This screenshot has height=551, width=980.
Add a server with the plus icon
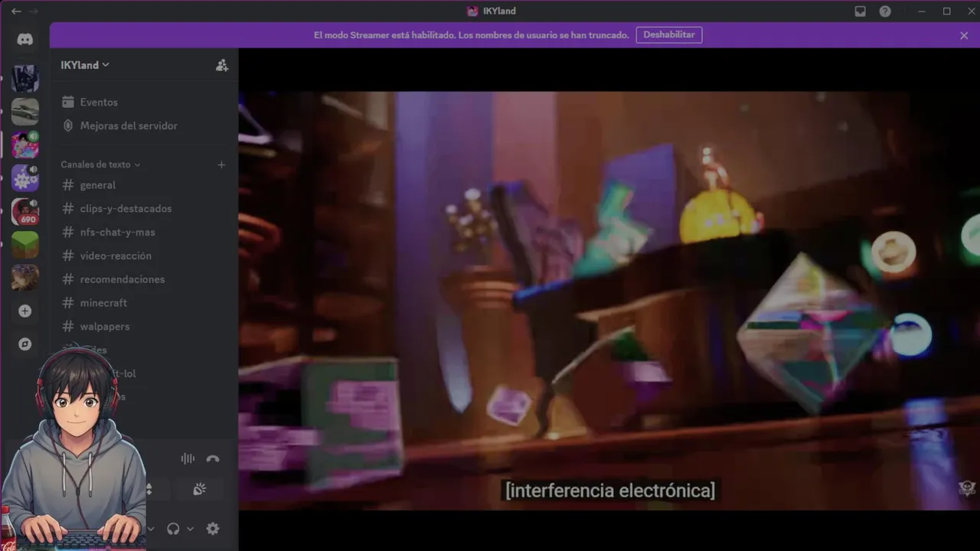point(25,311)
